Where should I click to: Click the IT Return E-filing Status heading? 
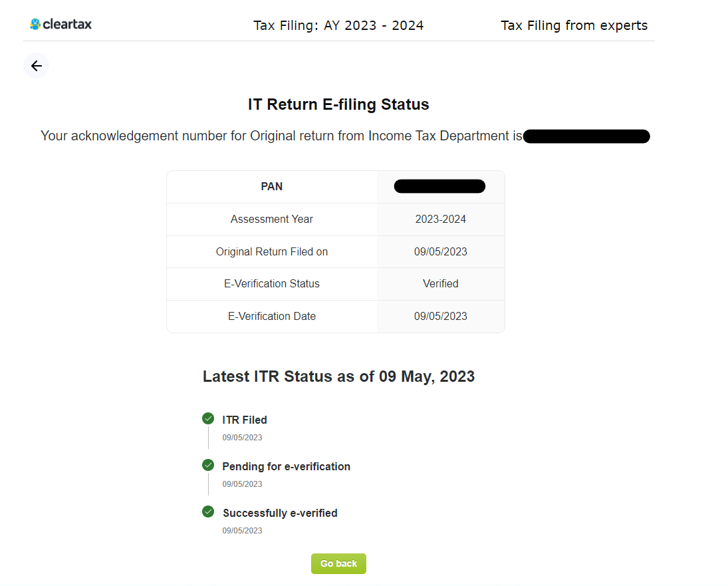click(338, 104)
